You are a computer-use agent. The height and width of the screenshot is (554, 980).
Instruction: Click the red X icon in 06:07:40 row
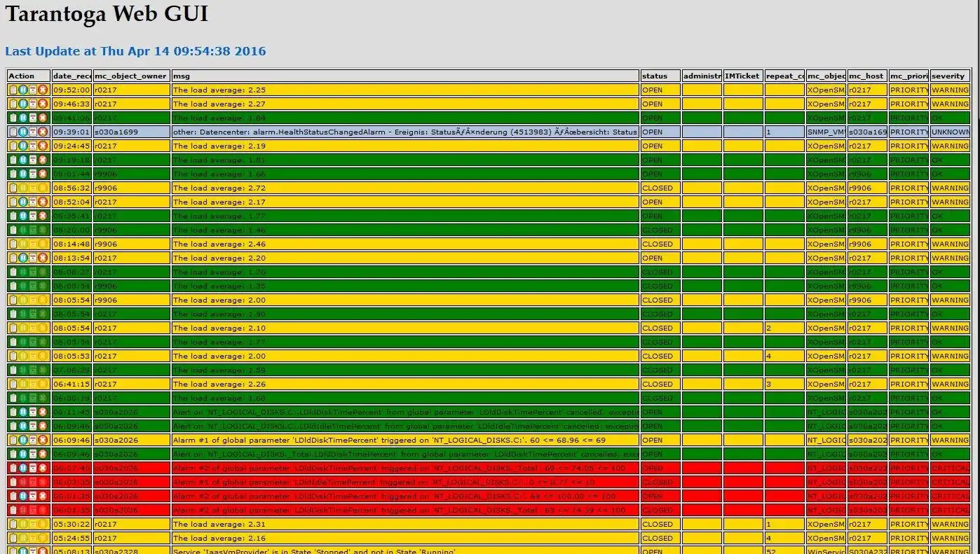point(43,468)
